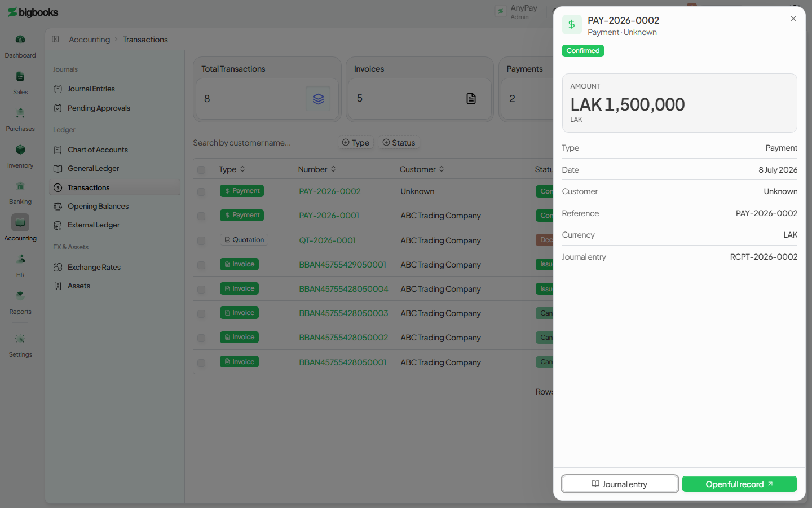Viewport: 812px width, 508px height.
Task: Open the Purchases module icon
Action: [x=20, y=113]
